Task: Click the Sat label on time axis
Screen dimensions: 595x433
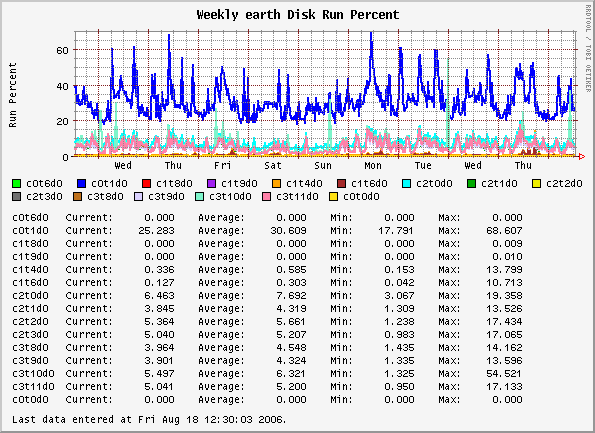Action: 273,166
